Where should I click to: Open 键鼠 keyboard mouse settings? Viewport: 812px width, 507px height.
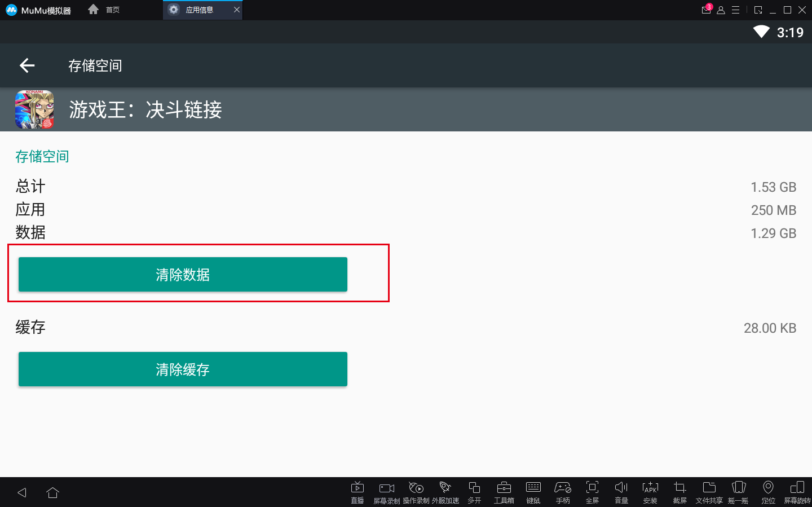pyautogui.click(x=533, y=492)
